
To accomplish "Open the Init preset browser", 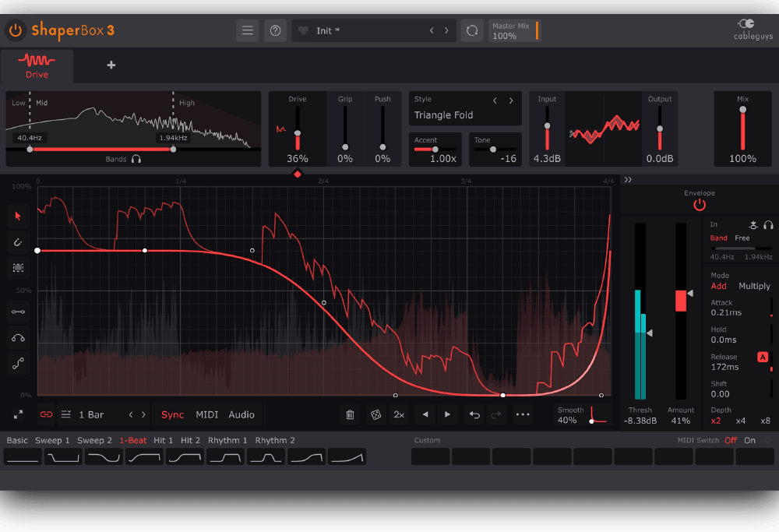I will (328, 31).
